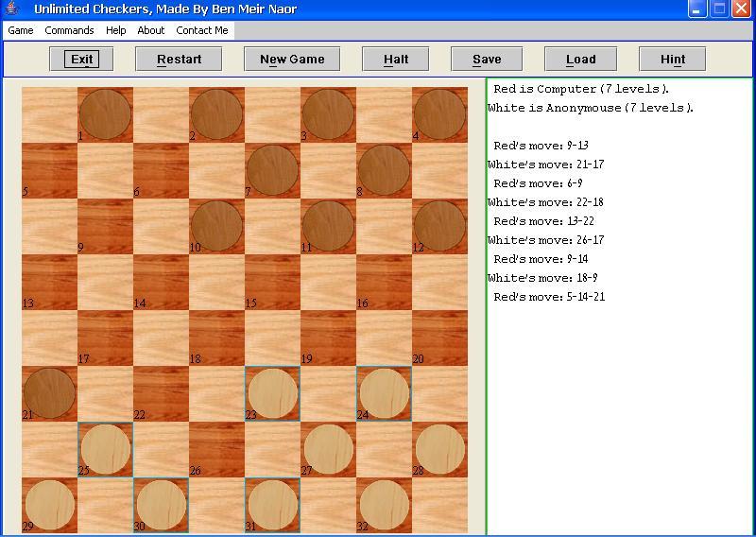This screenshot has height=537, width=756.
Task: Click the Halt button
Action: point(396,59)
